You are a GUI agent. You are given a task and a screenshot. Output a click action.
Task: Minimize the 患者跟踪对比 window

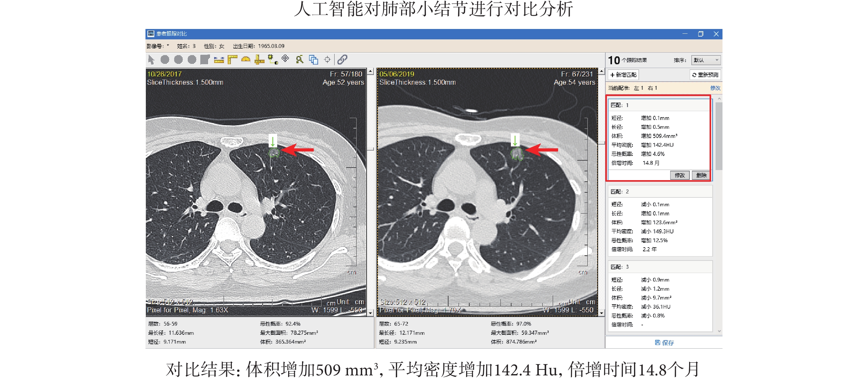click(685, 34)
